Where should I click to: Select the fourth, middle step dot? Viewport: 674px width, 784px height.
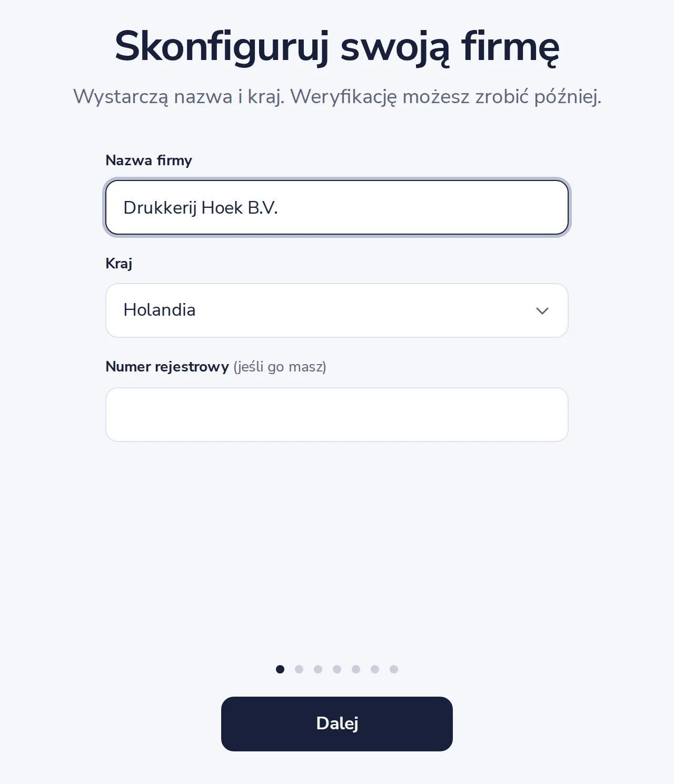[x=337, y=669]
